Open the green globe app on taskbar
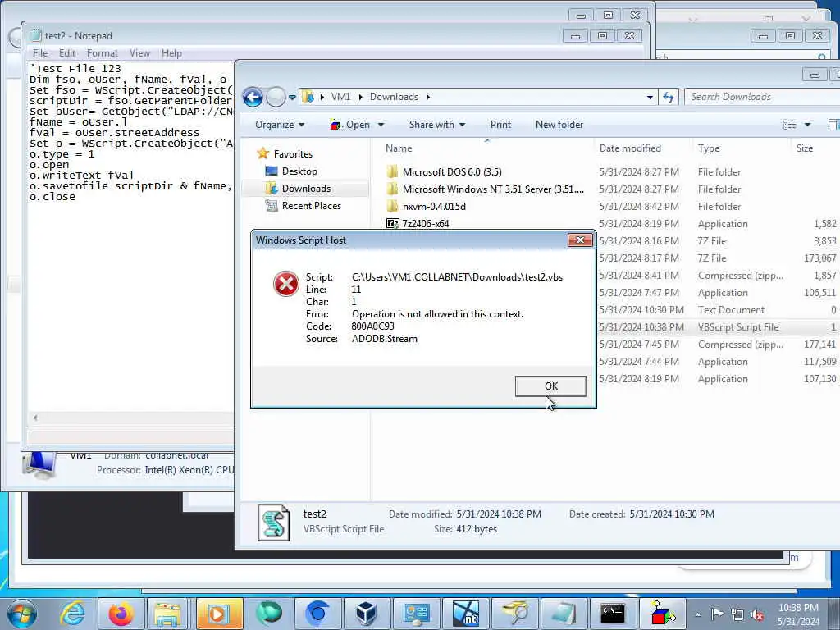The image size is (840, 630). click(x=268, y=614)
